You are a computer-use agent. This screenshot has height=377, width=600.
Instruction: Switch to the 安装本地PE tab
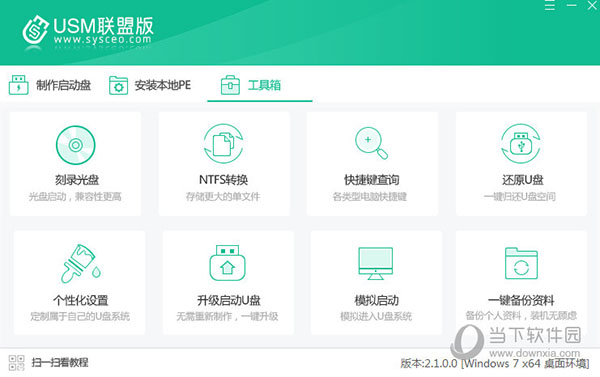click(150, 85)
